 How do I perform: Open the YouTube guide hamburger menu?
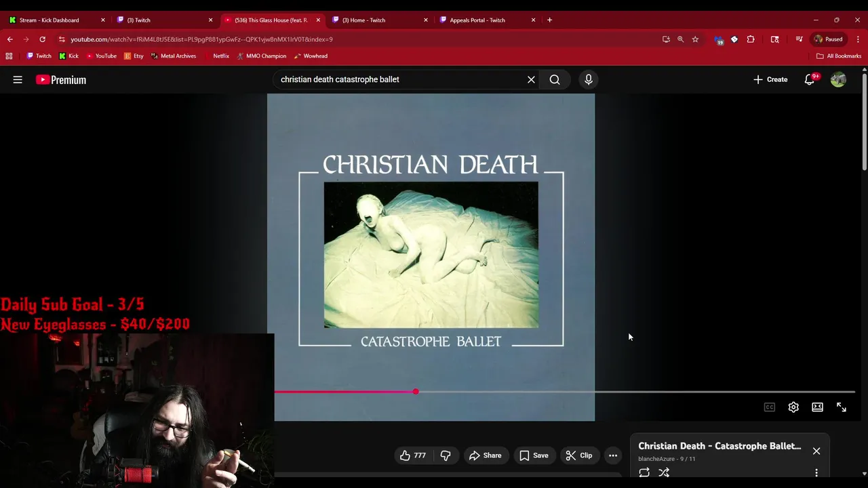18,80
